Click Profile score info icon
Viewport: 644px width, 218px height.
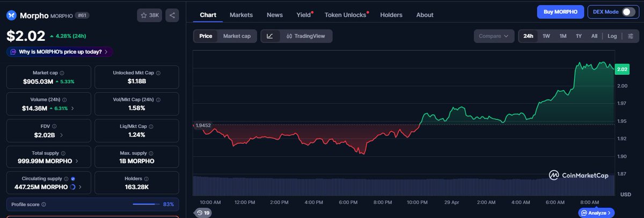coord(43,205)
